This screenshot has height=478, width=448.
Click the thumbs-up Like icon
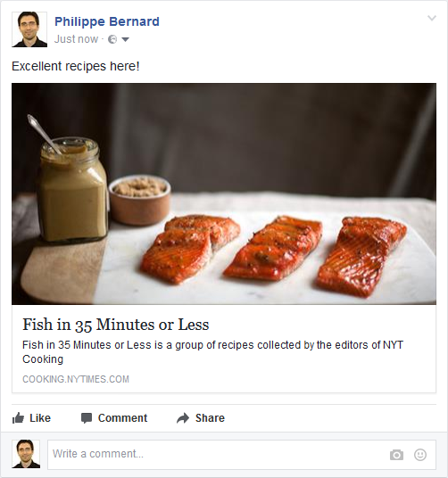point(18,418)
